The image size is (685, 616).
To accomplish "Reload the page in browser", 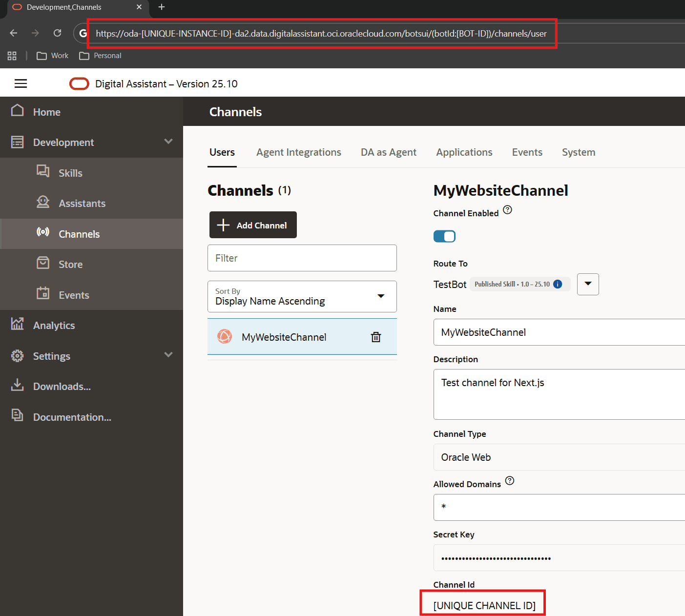I will (57, 33).
